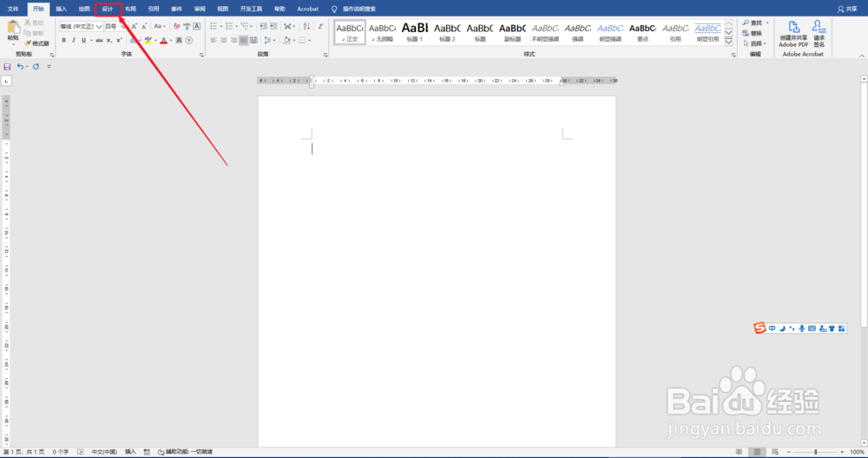Screen dimensions: 868x458
Task: Open the Change Case Aa dropdown
Action: click(x=160, y=26)
